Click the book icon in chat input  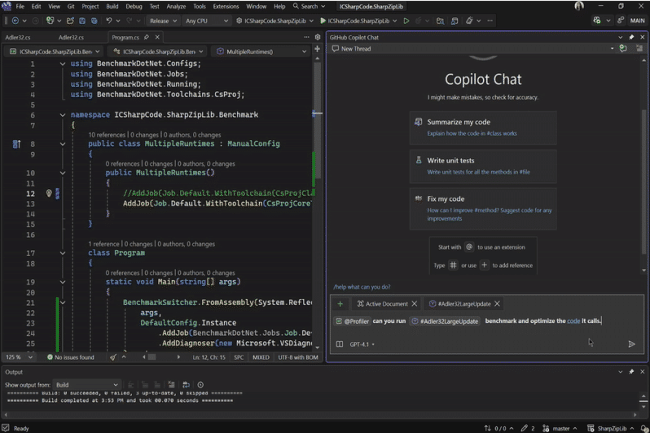point(339,344)
